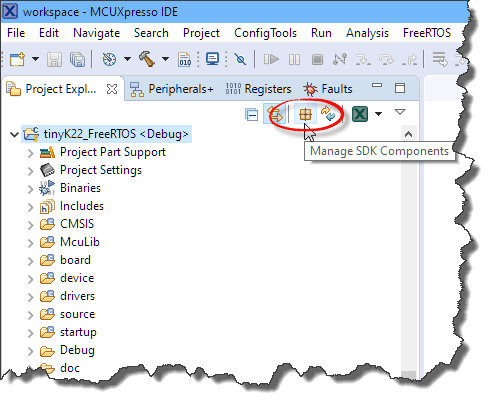Image resolution: width=498 pixels, height=406 pixels.
Task: Click the Manage SDK Components icon
Action: coord(305,115)
